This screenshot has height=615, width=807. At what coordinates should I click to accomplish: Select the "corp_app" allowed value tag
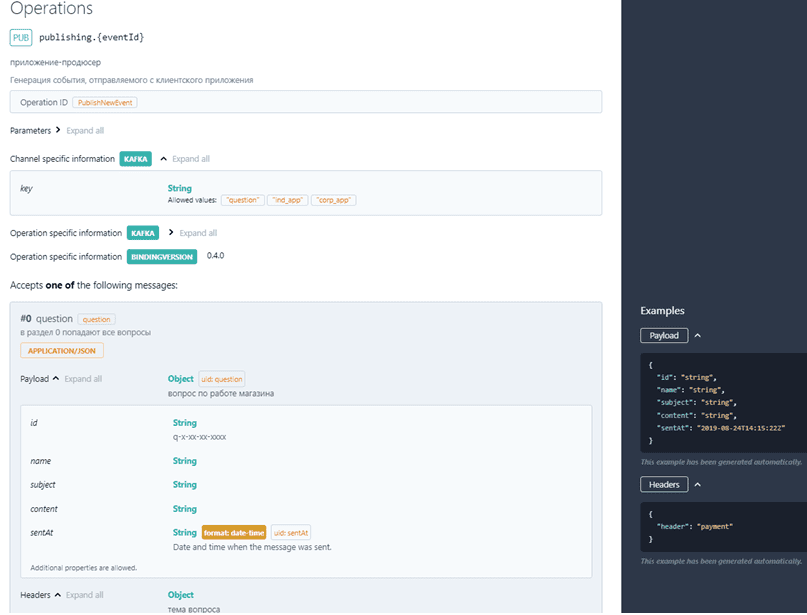pyautogui.click(x=333, y=200)
